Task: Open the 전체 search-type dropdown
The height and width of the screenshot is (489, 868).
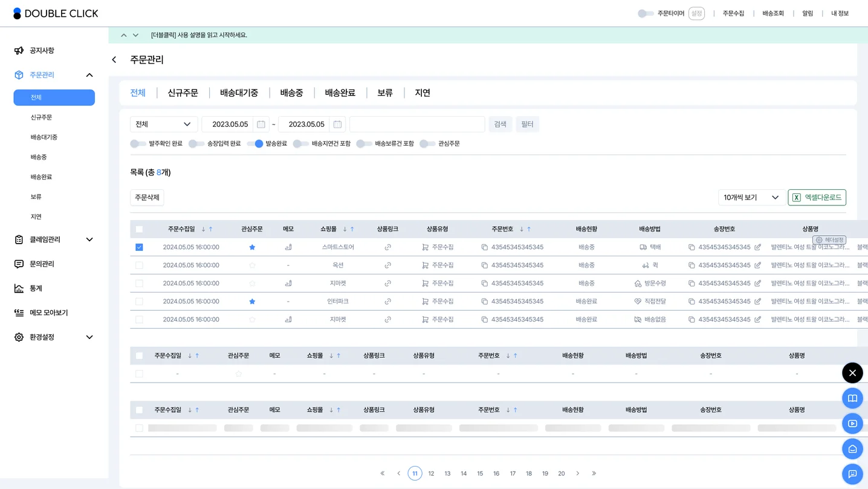Action: [164, 125]
